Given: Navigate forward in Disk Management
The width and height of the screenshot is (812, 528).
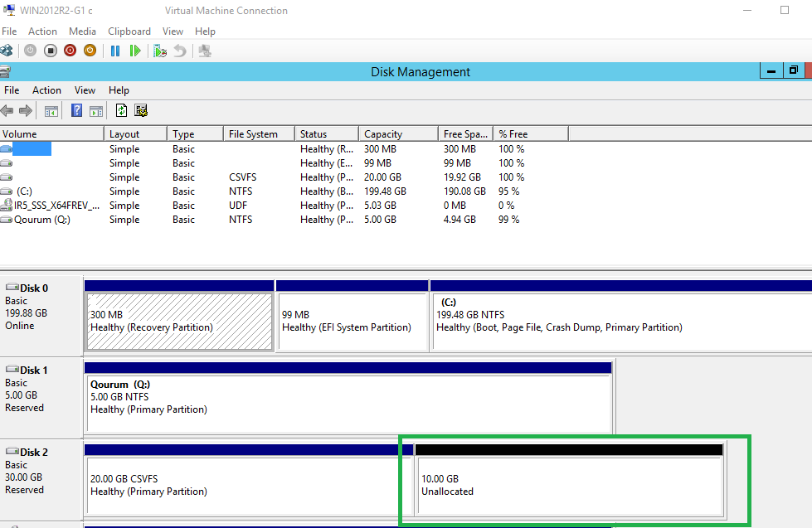Looking at the screenshot, I should [27, 110].
